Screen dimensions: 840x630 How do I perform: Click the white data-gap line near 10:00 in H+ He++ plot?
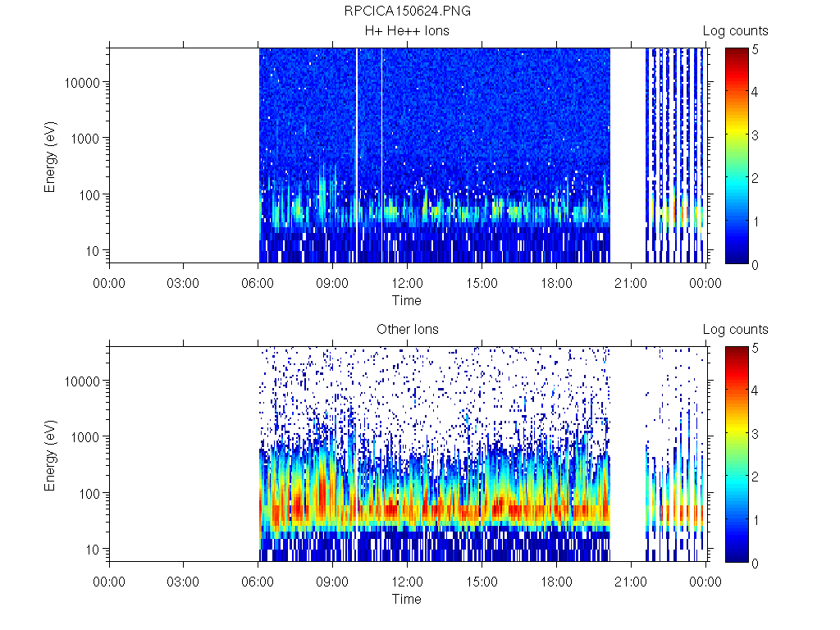tap(356, 155)
